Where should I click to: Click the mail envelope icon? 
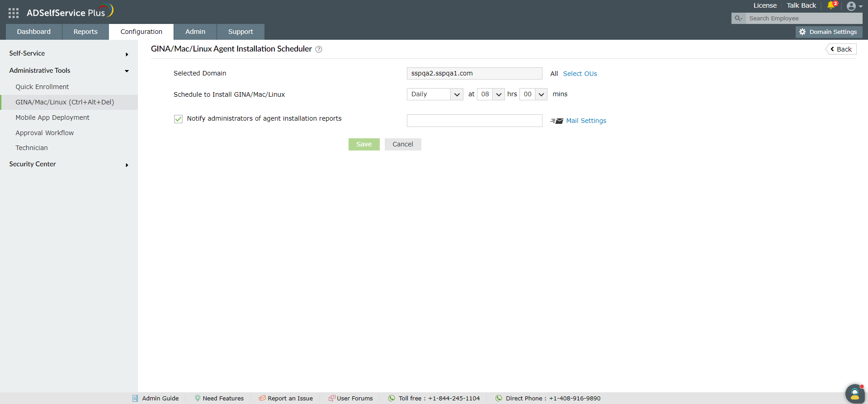(557, 121)
